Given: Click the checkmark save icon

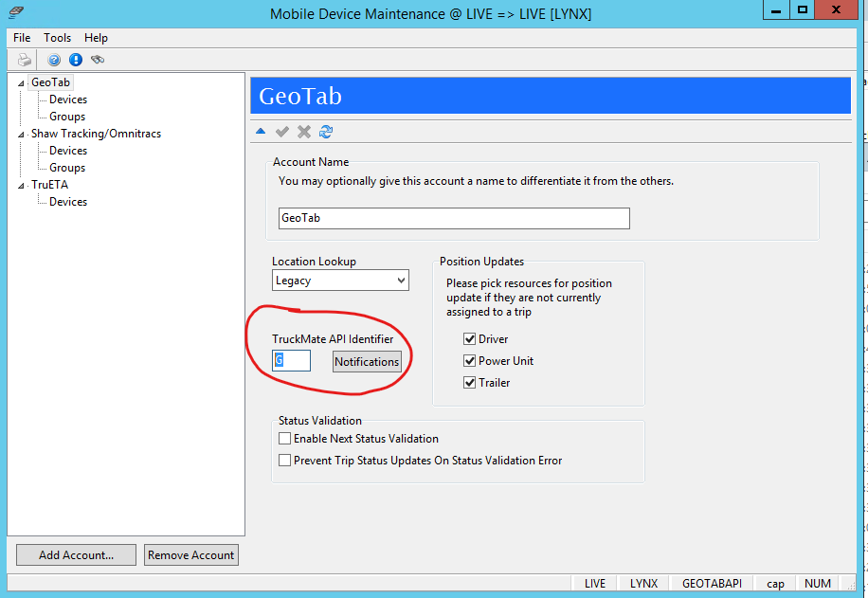Looking at the screenshot, I should point(282,131).
